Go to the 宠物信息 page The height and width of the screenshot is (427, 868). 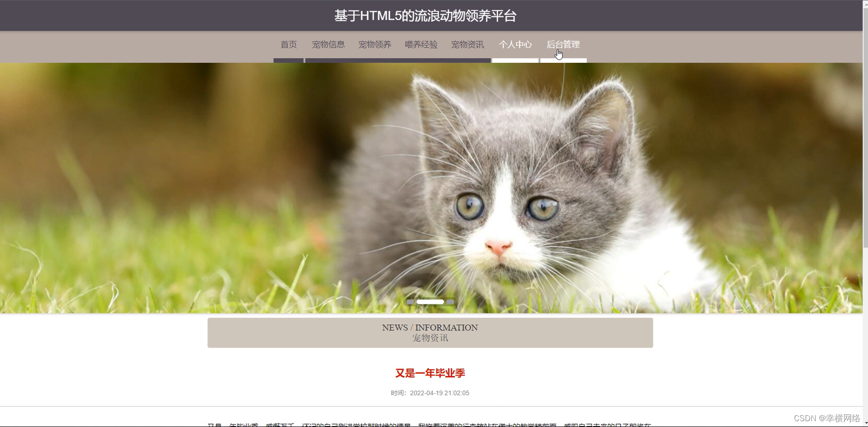point(328,45)
